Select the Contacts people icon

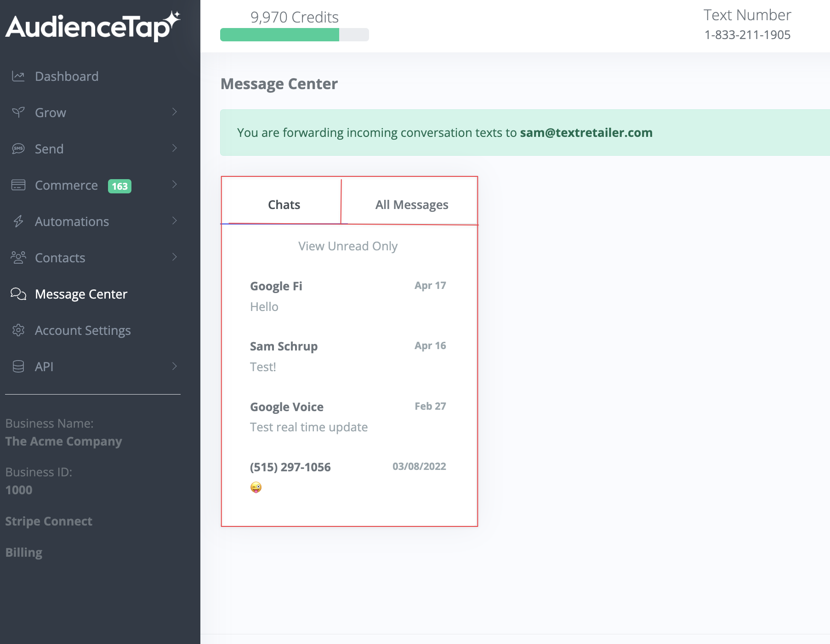coord(18,257)
